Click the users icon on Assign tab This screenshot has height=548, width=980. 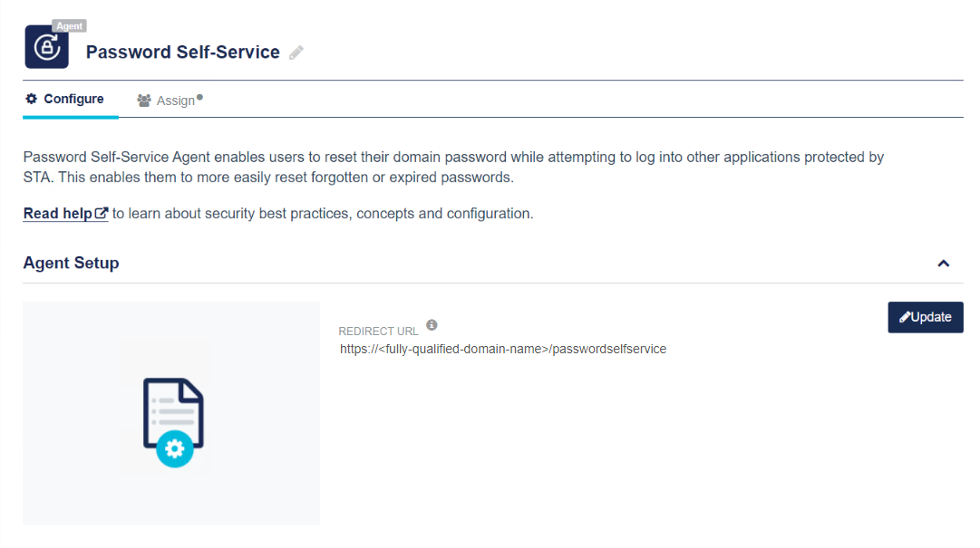[x=144, y=101]
